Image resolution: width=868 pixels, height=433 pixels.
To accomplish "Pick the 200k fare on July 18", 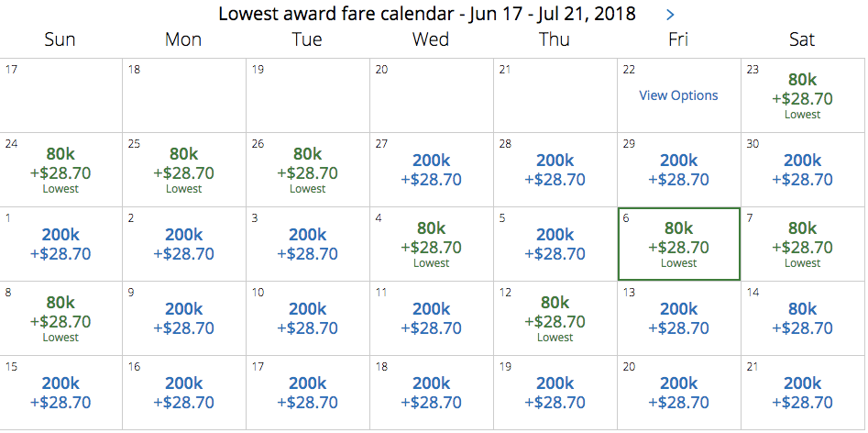I will coord(431,393).
